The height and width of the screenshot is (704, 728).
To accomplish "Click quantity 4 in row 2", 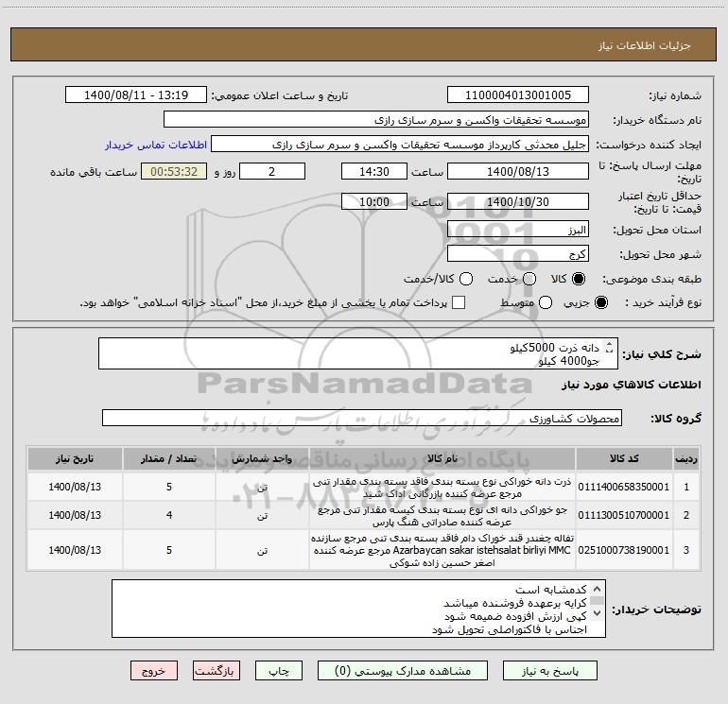I will click(x=169, y=515).
